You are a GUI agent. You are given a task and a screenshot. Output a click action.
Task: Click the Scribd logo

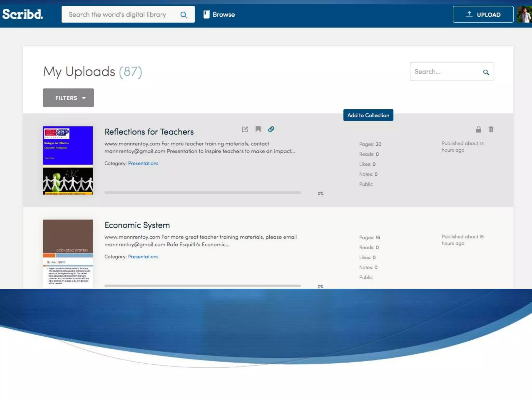coord(23,14)
